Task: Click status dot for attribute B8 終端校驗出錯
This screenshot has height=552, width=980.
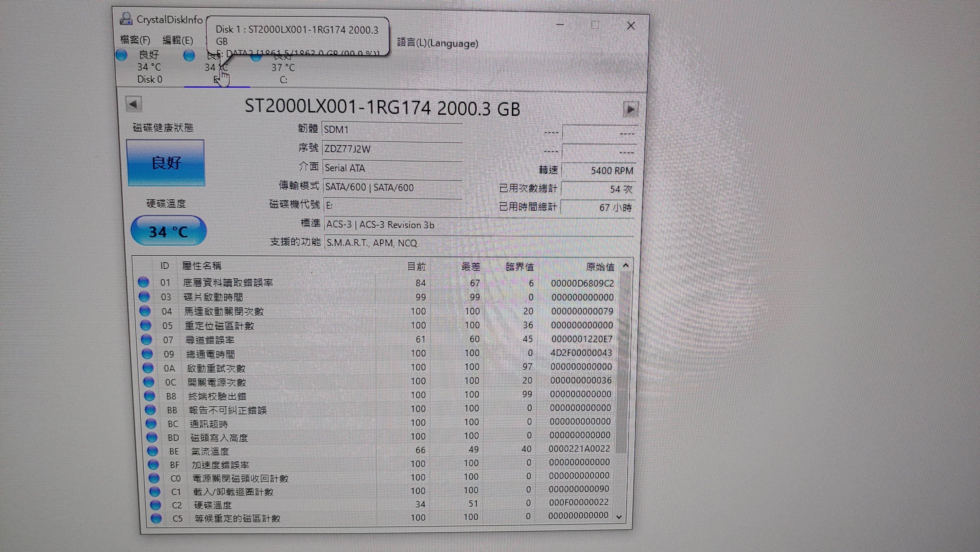Action: [149, 396]
